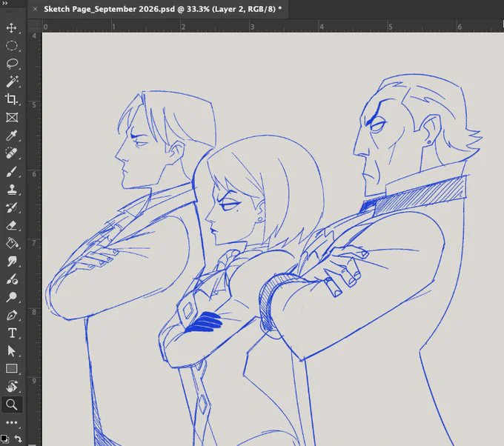Select the Hand tool

click(12, 387)
